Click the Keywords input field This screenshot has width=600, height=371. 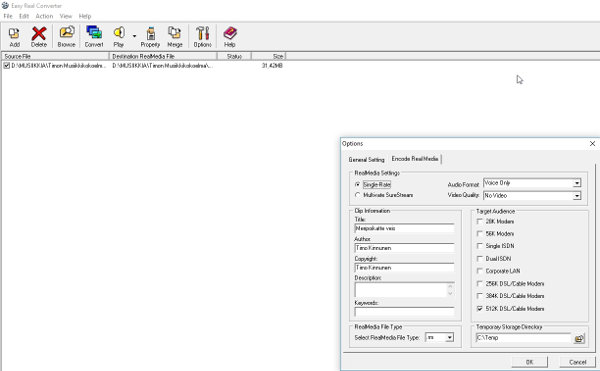404,312
